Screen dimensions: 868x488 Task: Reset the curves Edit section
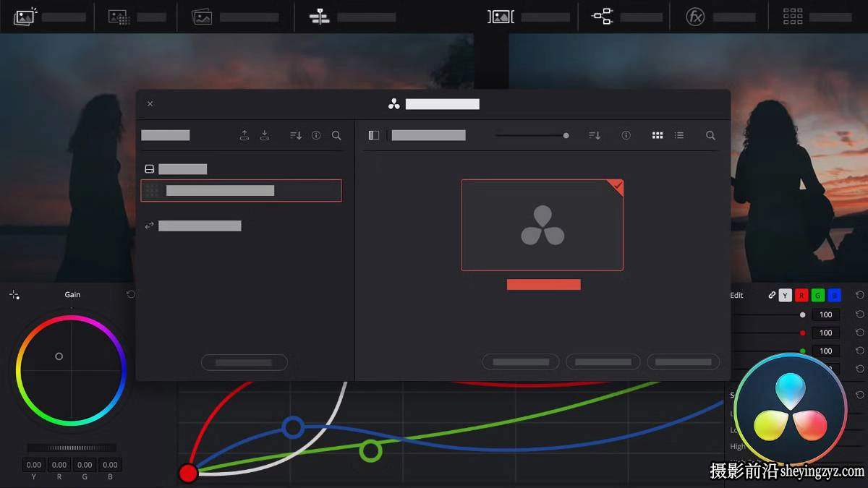tap(859, 295)
